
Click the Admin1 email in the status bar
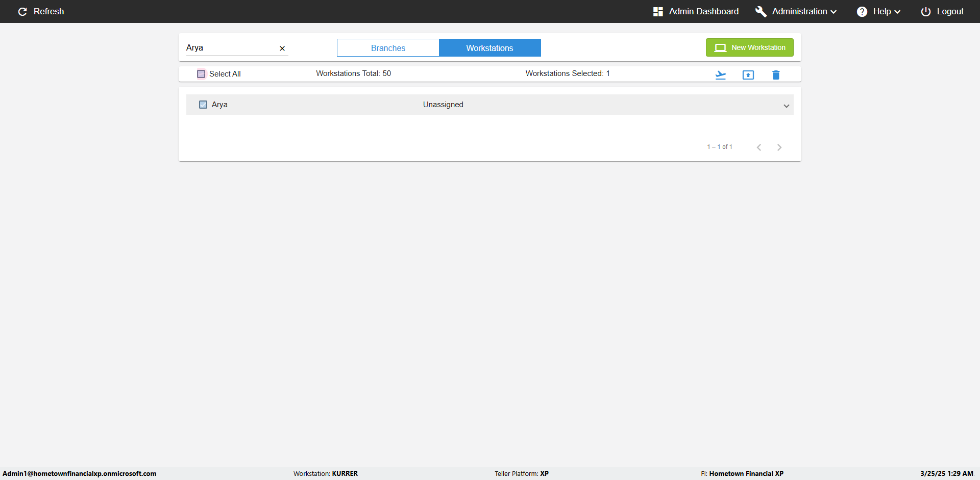coord(80,473)
